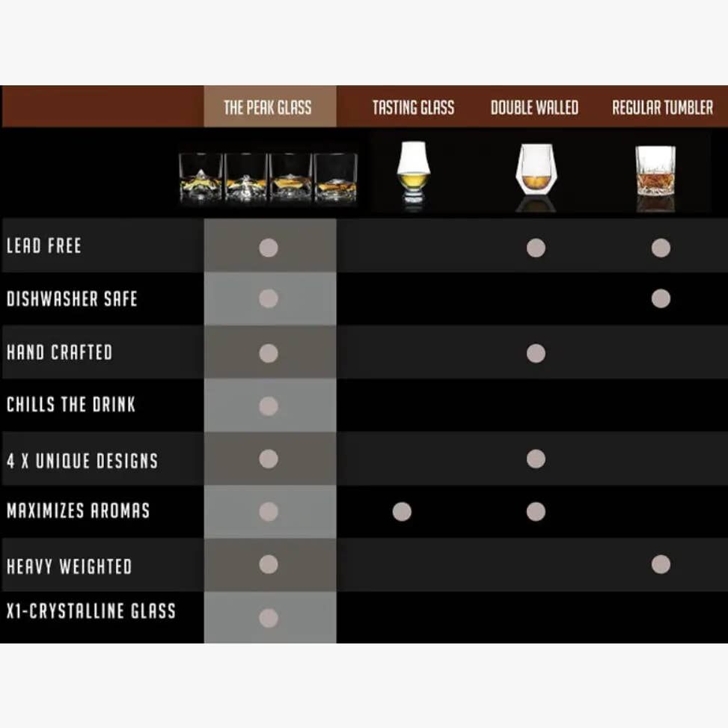728x728 pixels.
Task: Click the Lead Free row label
Action: point(43,246)
